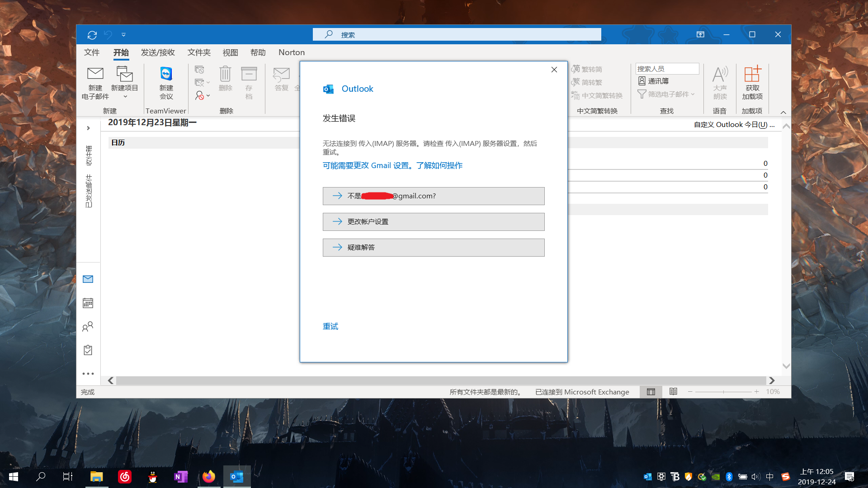
Task: Collapse the ribbon with the chevron
Action: click(x=783, y=112)
